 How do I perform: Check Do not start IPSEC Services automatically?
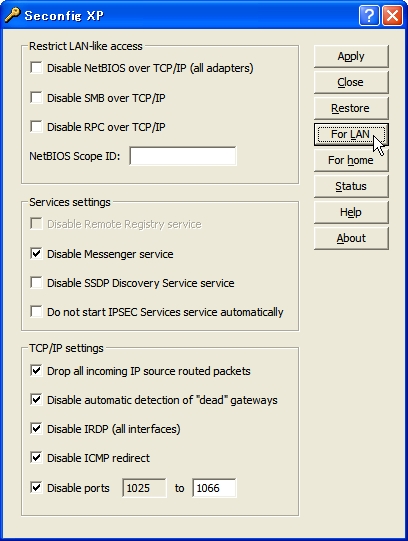(x=36, y=312)
